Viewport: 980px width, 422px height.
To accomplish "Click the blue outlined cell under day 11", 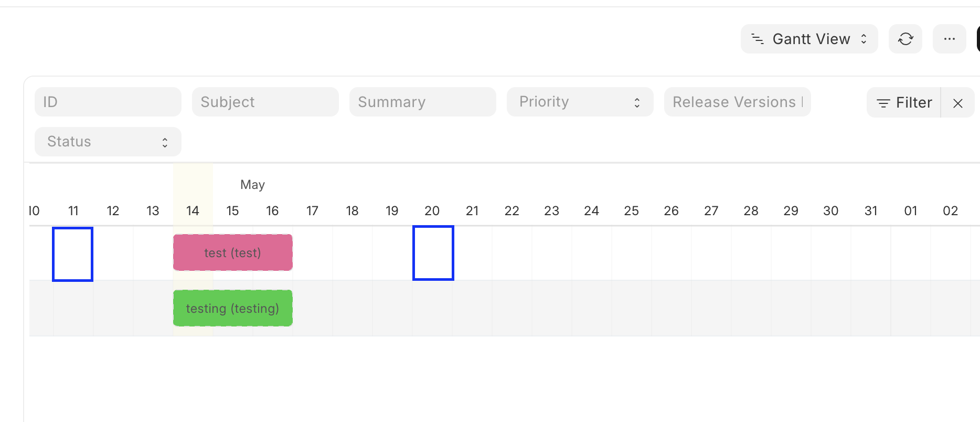I will pyautogui.click(x=73, y=254).
